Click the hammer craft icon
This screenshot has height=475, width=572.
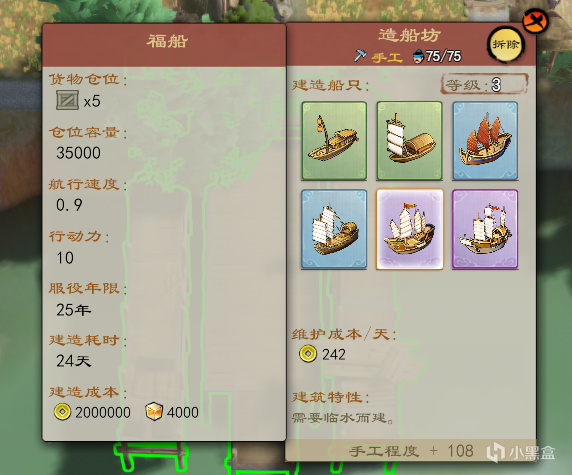pos(360,56)
